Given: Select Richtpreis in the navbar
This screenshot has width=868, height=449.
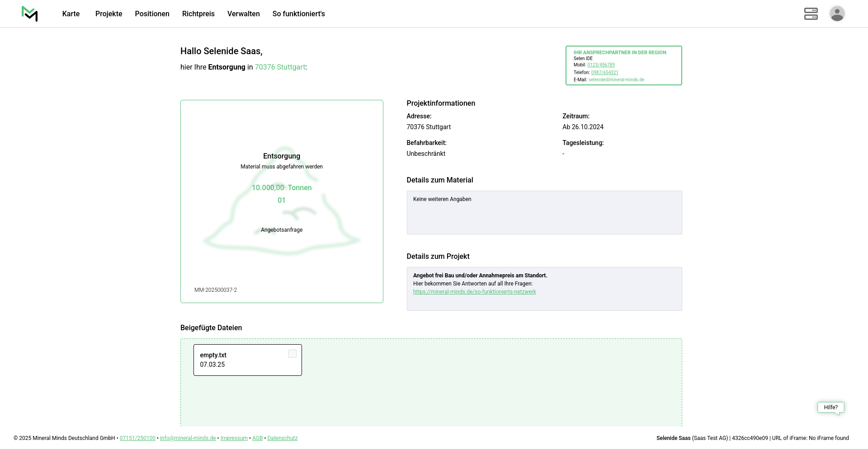Looking at the screenshot, I should click(x=198, y=14).
